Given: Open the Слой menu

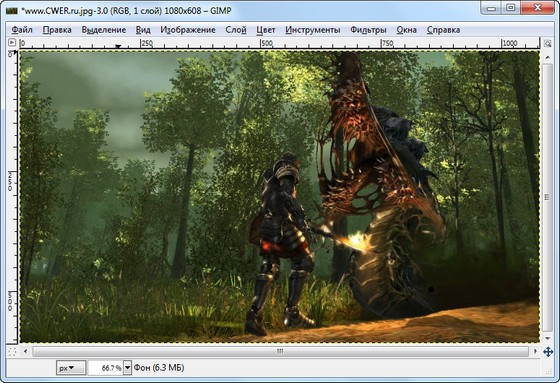Looking at the screenshot, I should coord(236,30).
